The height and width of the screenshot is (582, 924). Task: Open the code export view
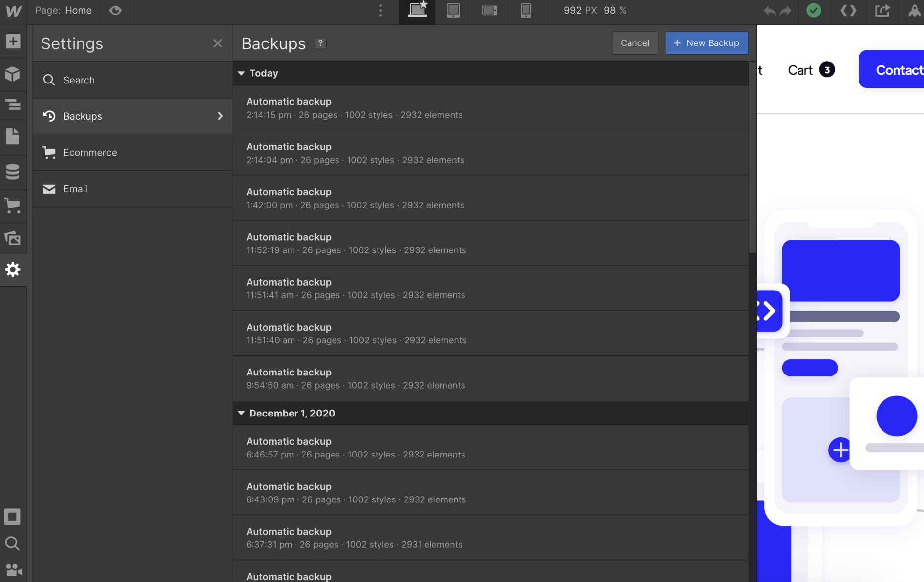click(x=848, y=11)
